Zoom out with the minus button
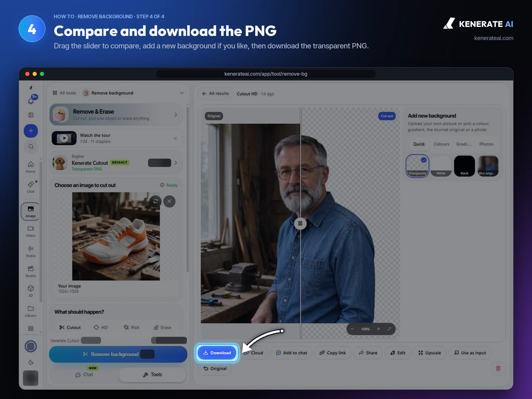This screenshot has width=532, height=399. coord(352,329)
